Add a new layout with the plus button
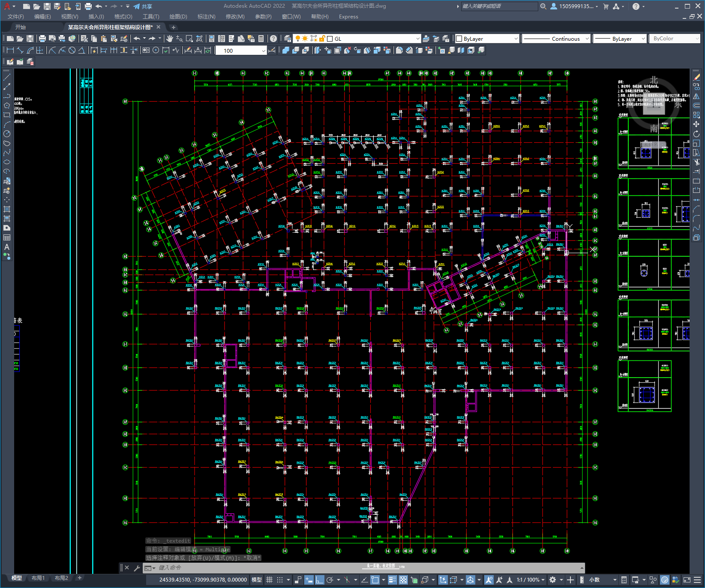 point(79,578)
